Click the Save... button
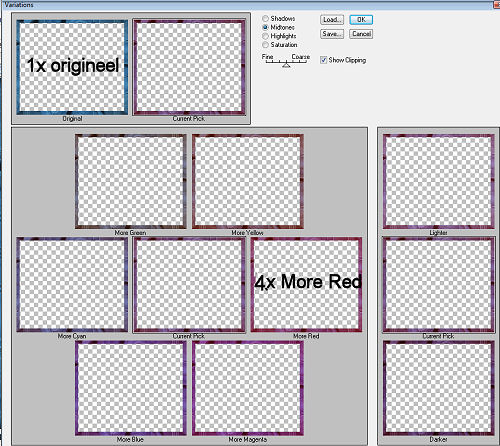The image size is (500, 446). 332,34
